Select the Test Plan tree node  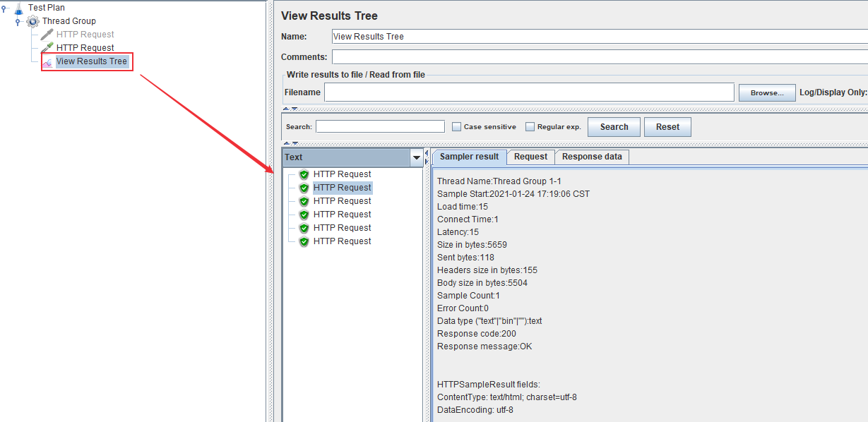click(47, 8)
